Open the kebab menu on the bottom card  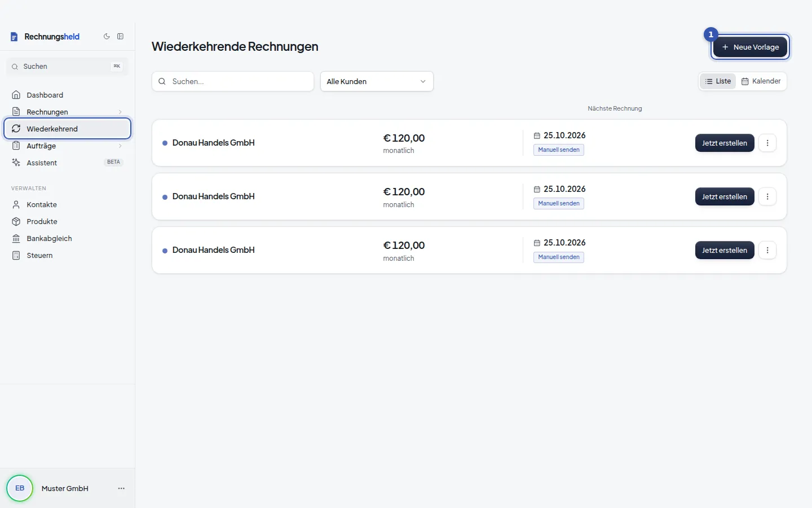(767, 250)
